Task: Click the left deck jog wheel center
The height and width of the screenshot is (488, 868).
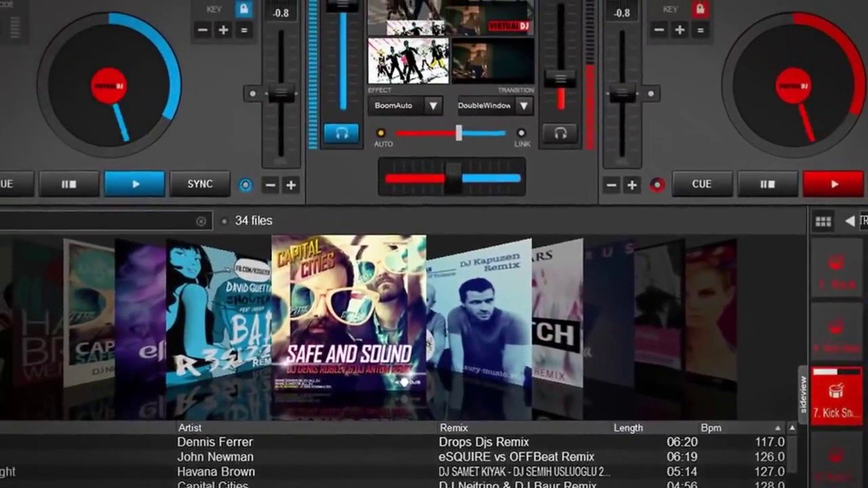Action: click(x=109, y=85)
